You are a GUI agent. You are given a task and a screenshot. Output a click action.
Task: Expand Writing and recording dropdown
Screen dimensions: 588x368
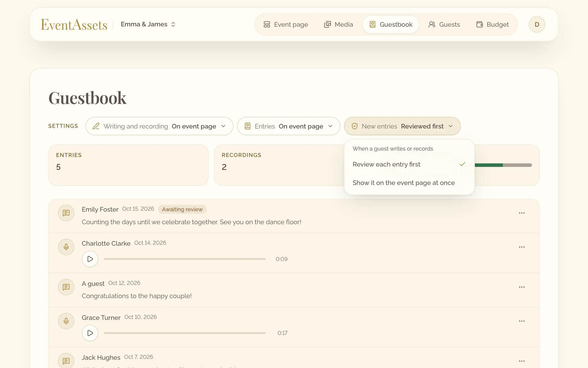pos(159,126)
